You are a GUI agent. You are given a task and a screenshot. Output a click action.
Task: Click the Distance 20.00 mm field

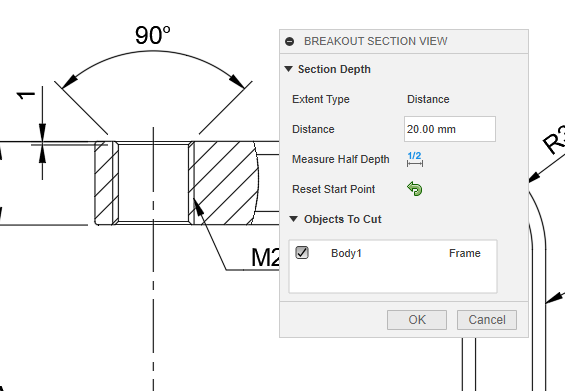(450, 129)
